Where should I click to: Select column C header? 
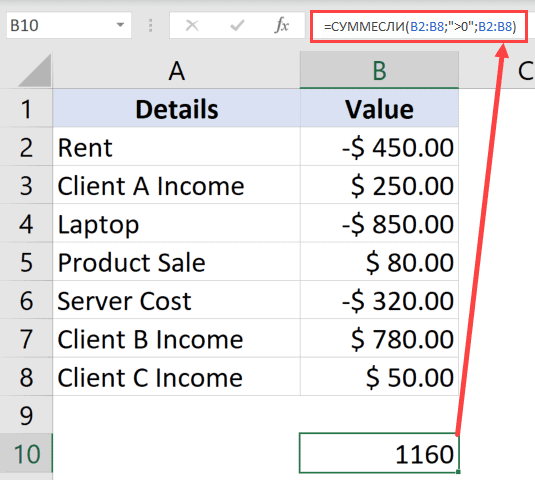coord(525,71)
